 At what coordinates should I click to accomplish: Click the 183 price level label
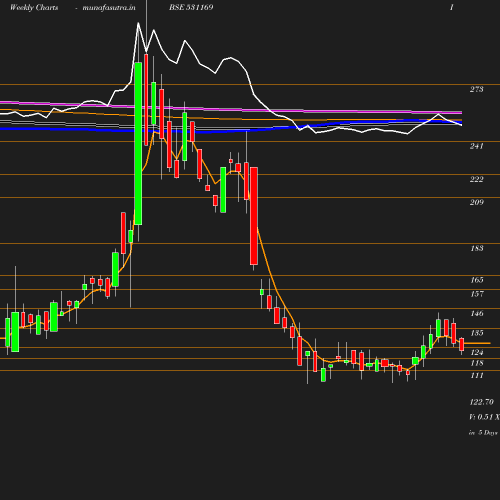click(x=476, y=248)
